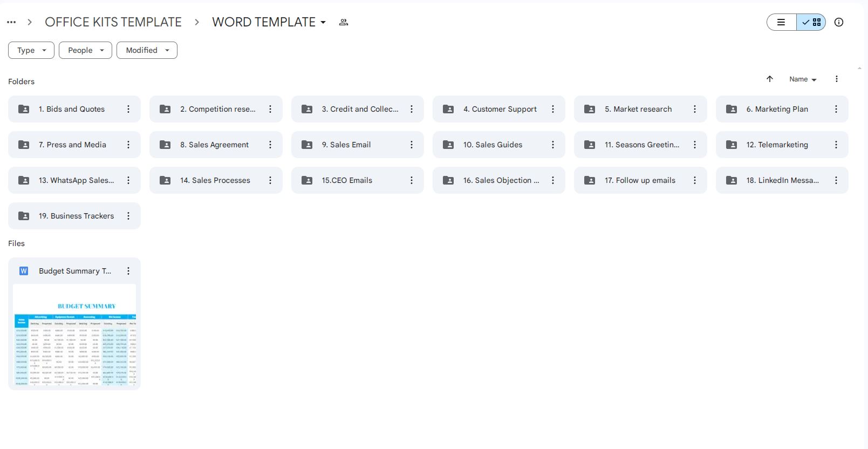Open the Name sort field dropdown
The width and height of the screenshot is (868, 449).
click(803, 79)
